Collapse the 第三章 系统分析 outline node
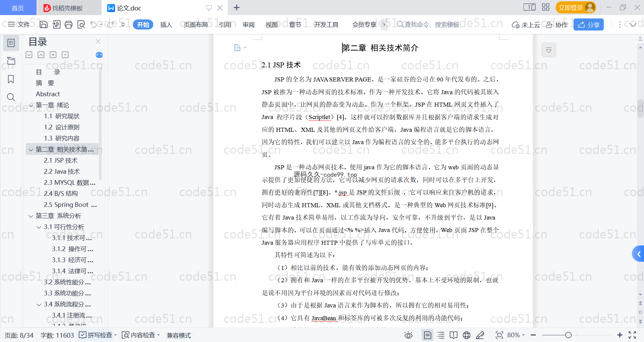 [31, 216]
